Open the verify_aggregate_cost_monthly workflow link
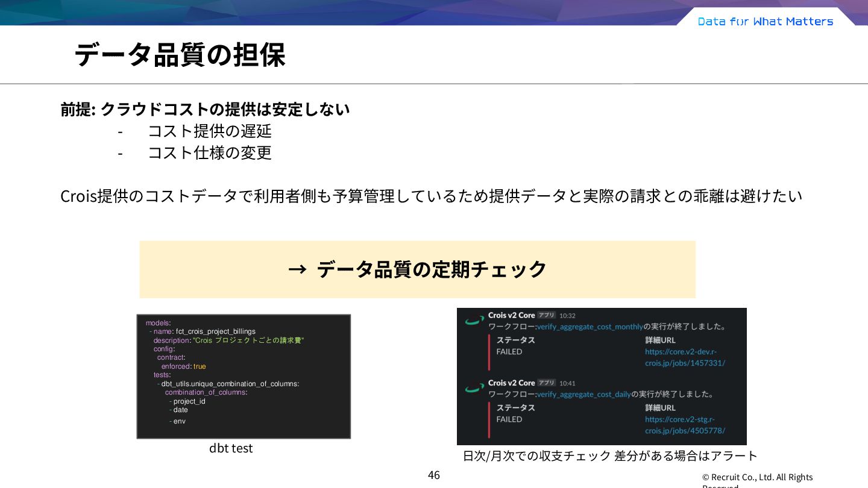868x488 pixels. pos(590,327)
